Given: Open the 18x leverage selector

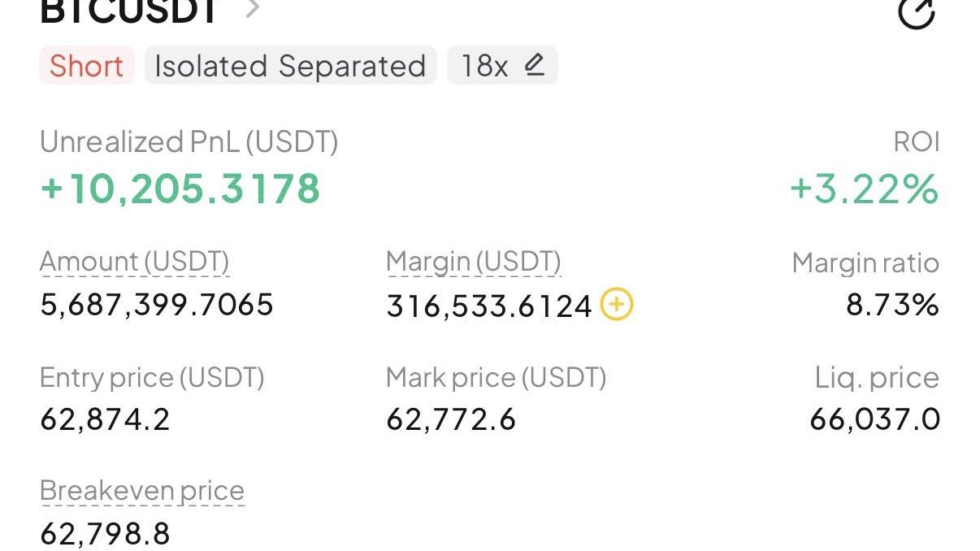Looking at the screenshot, I should click(x=502, y=66).
